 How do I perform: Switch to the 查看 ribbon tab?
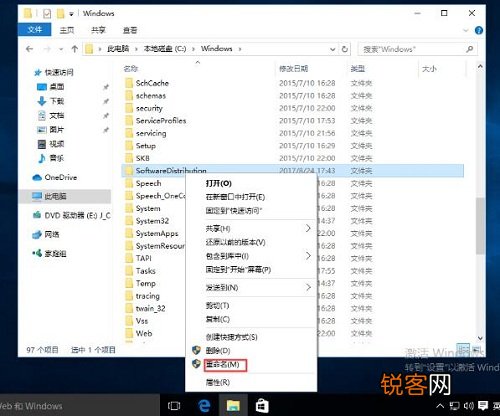point(130,30)
